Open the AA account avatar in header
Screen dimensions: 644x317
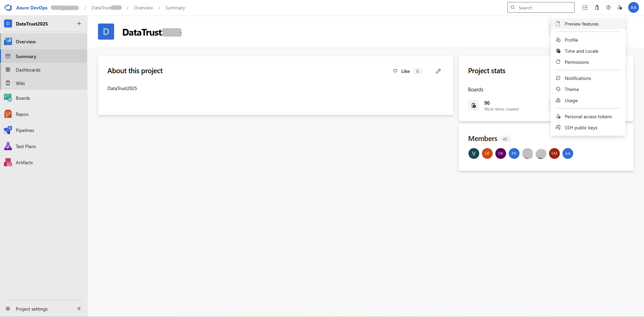(x=634, y=7)
